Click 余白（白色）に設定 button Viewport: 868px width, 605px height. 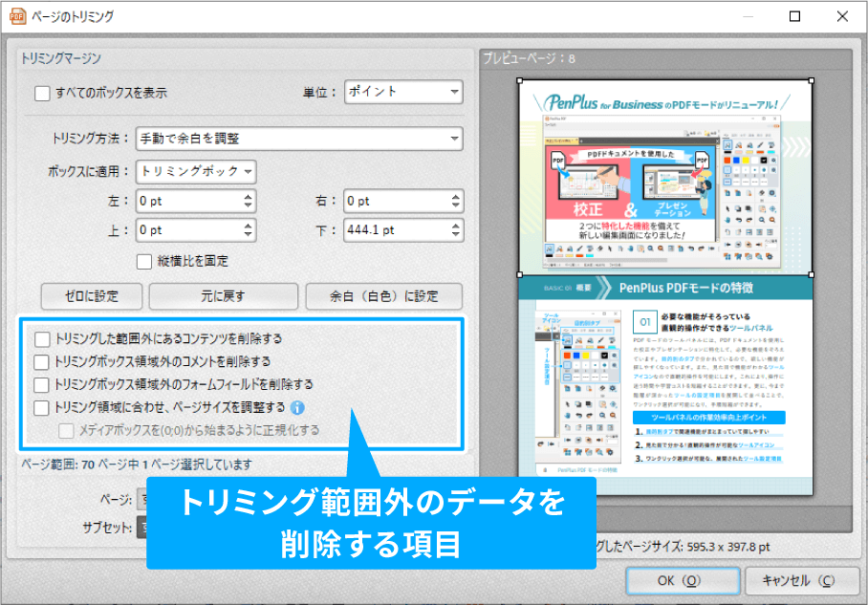(x=384, y=296)
